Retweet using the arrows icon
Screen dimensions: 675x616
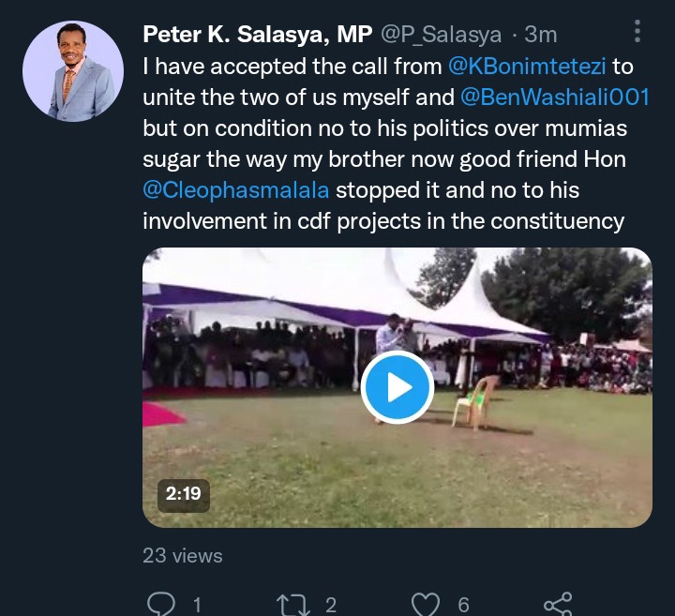293,605
